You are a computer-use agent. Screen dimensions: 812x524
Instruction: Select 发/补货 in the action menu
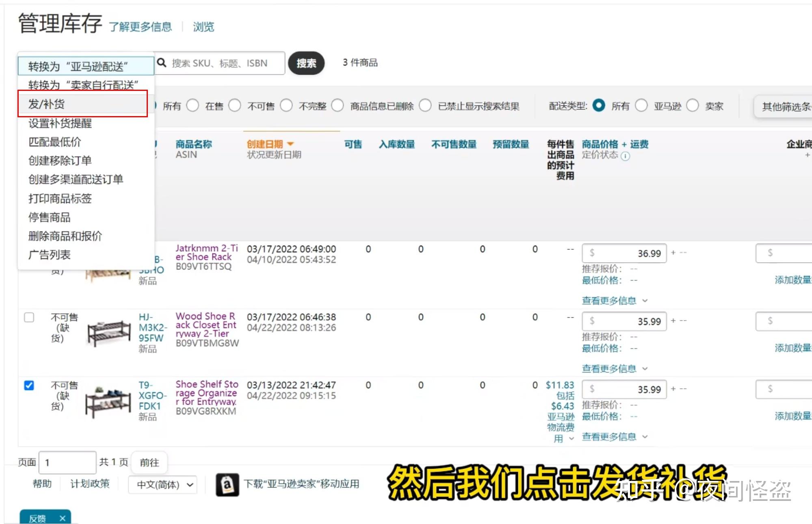83,104
